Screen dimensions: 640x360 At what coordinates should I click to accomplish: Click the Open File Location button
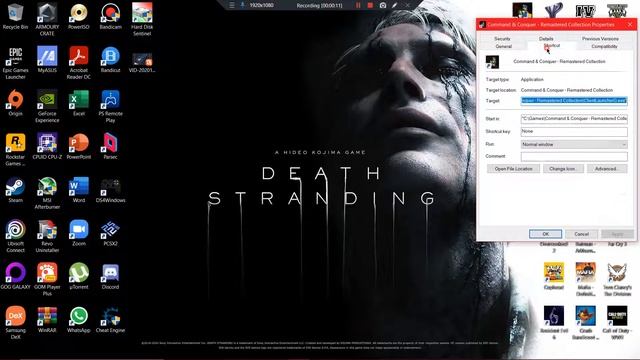[x=513, y=169]
